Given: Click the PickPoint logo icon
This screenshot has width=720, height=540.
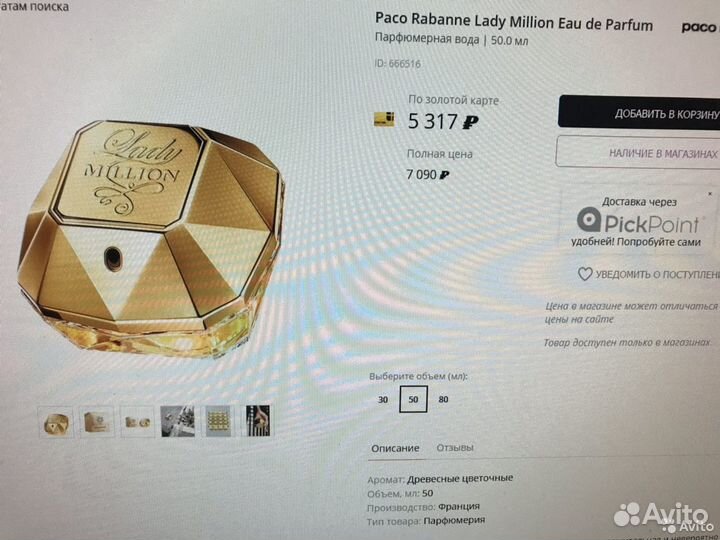Looking at the screenshot, I should click(589, 219).
